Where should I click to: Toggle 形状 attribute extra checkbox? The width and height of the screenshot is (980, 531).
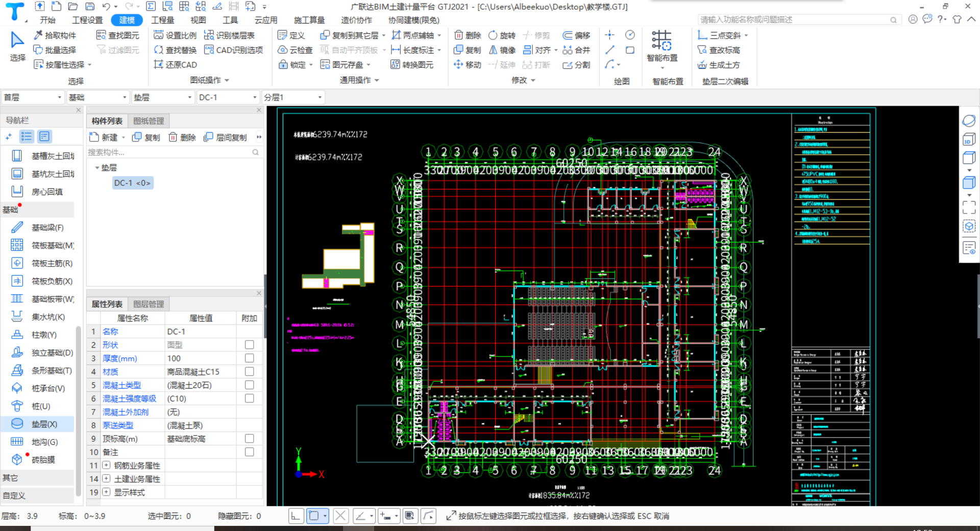click(249, 345)
